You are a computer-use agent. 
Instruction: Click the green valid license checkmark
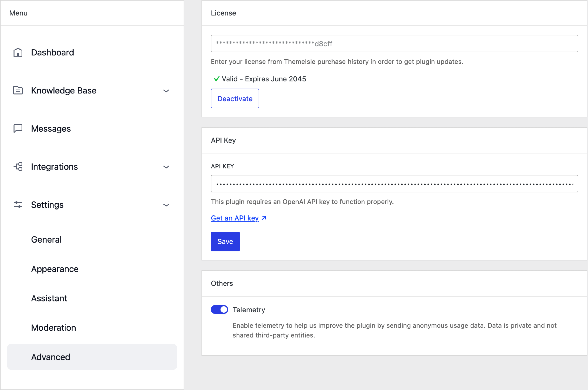click(217, 79)
